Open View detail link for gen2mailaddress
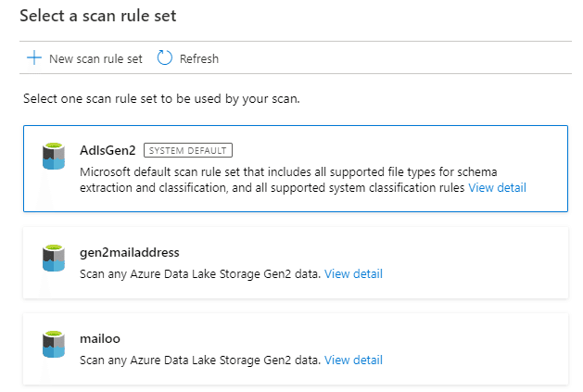 (x=353, y=273)
